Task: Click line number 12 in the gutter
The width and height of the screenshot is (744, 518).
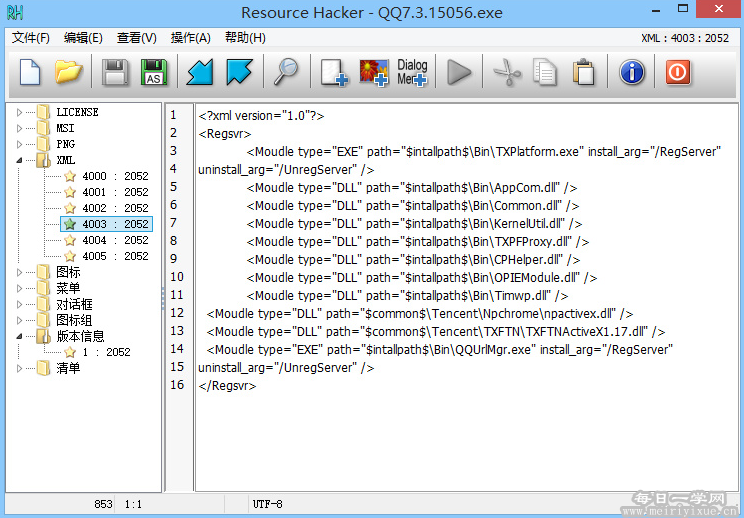Action: (x=177, y=313)
